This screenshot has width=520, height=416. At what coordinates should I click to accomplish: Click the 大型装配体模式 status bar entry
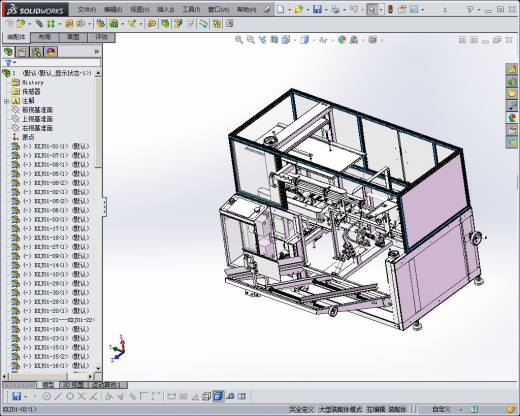[340, 409]
